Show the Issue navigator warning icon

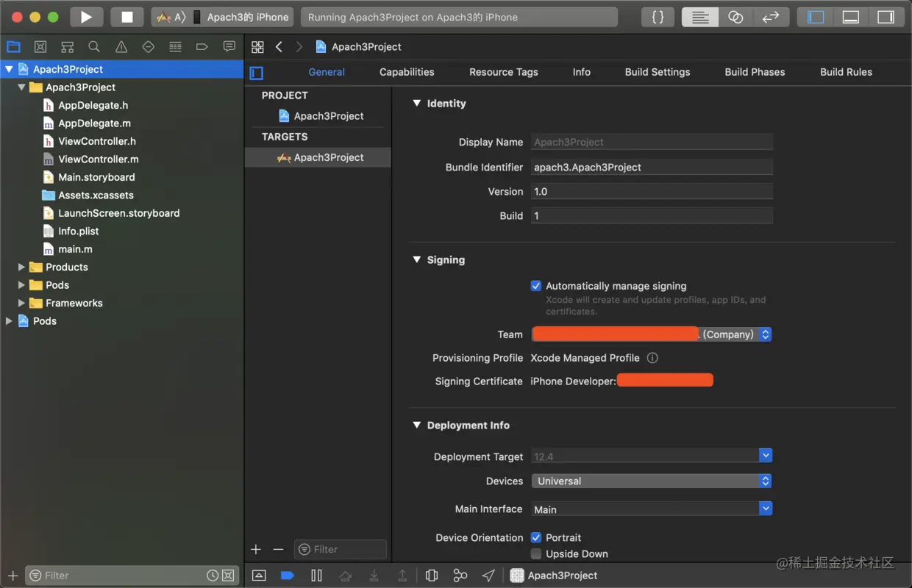pos(121,47)
